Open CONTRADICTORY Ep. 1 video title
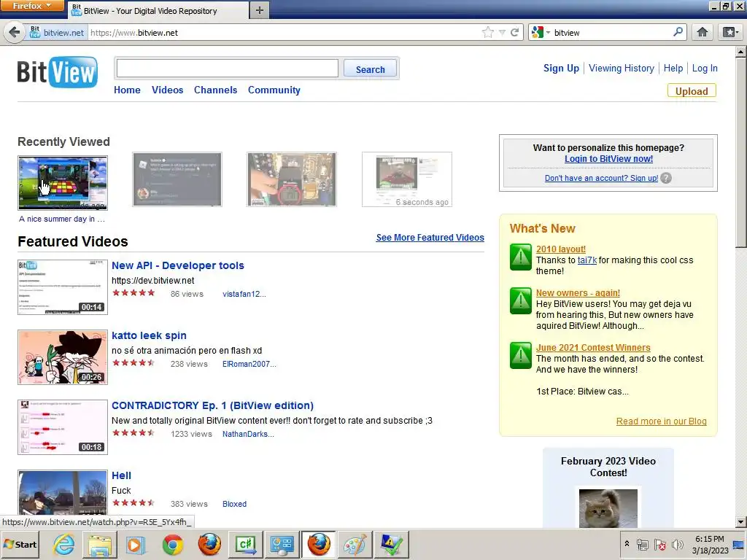The width and height of the screenshot is (747, 560). (212, 405)
